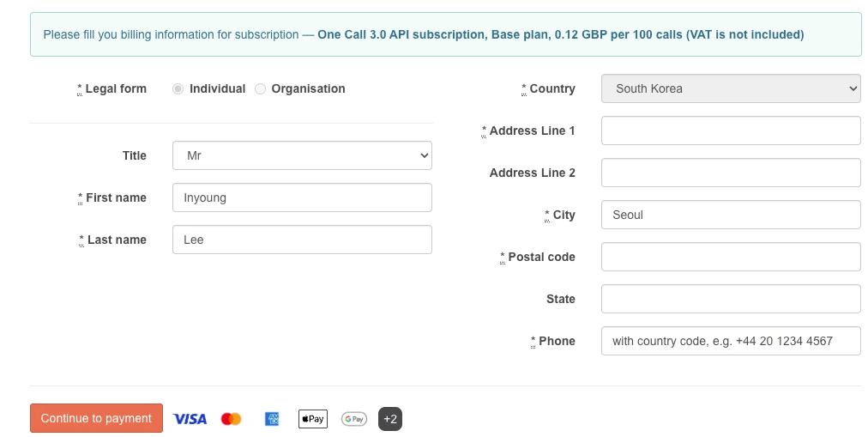Click the Postal code input field
Viewport: 868px width, 437px height.
[x=731, y=257]
